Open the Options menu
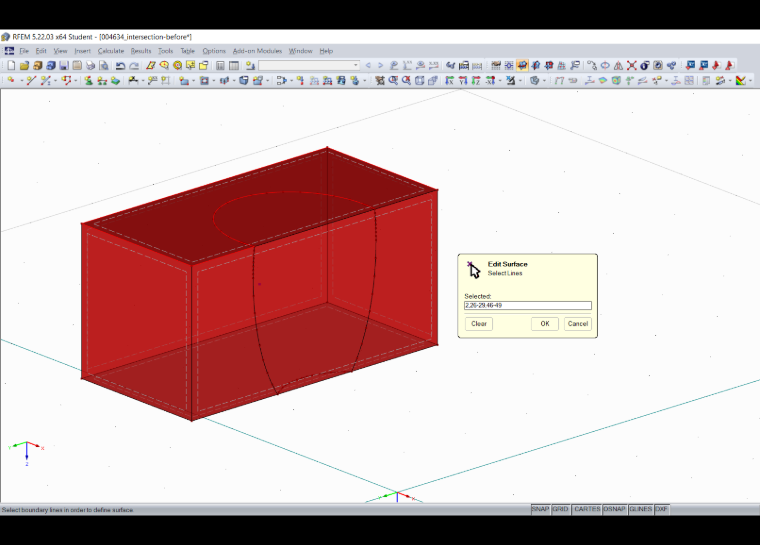Screen dimensions: 760x545 pos(214,51)
